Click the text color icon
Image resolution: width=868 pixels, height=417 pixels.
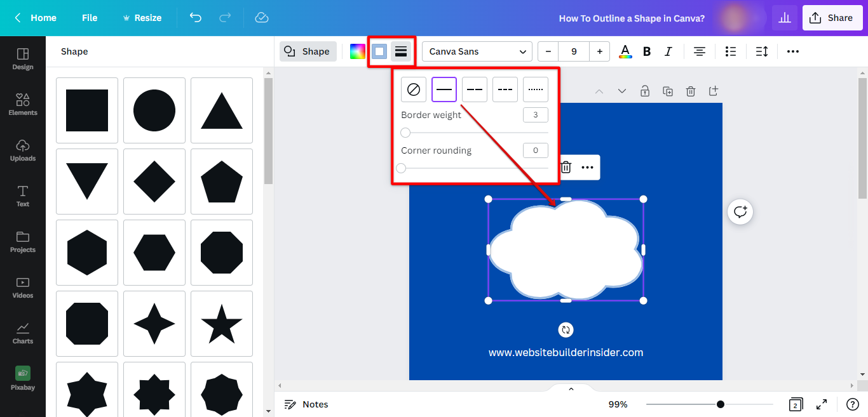coord(625,51)
